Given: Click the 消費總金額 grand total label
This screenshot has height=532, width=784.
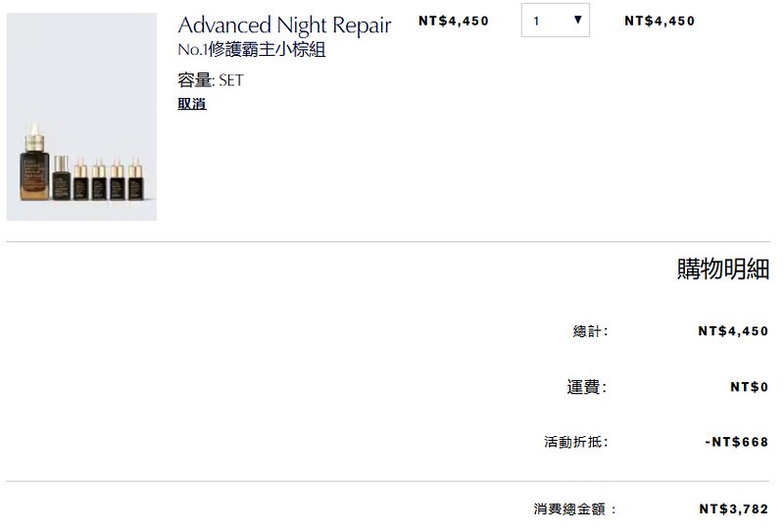Looking at the screenshot, I should [575, 509].
